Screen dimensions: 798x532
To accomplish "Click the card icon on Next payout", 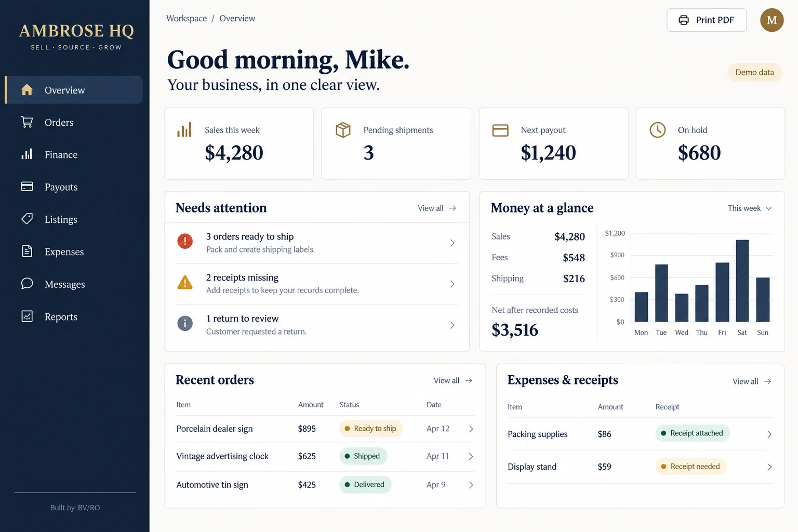I will coord(500,130).
